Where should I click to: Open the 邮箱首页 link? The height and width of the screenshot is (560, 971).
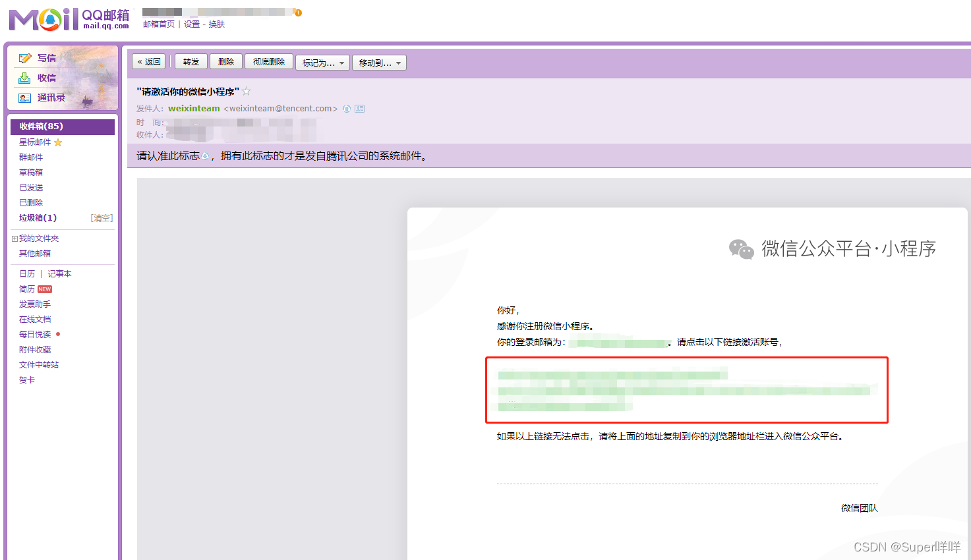coord(159,24)
